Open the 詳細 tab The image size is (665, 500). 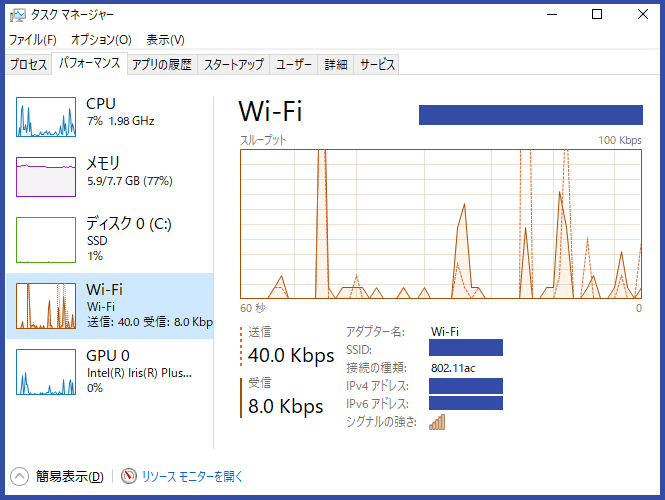[x=336, y=64]
